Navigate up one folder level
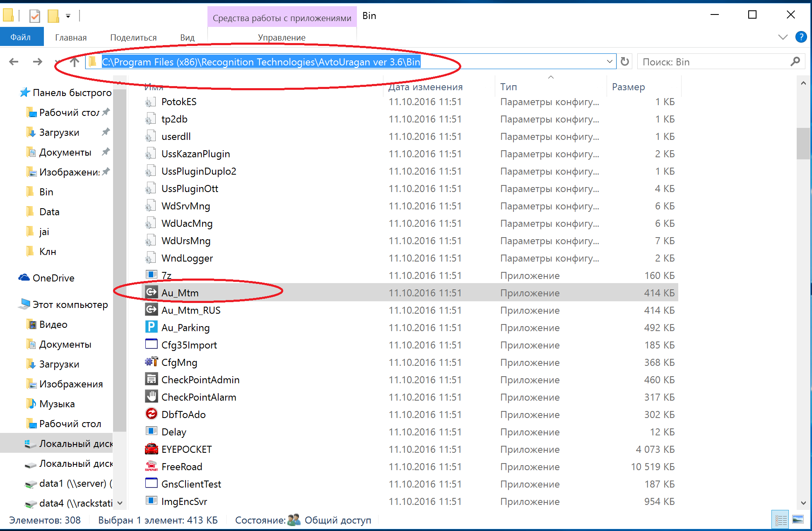The width and height of the screenshot is (812, 531). (x=75, y=62)
